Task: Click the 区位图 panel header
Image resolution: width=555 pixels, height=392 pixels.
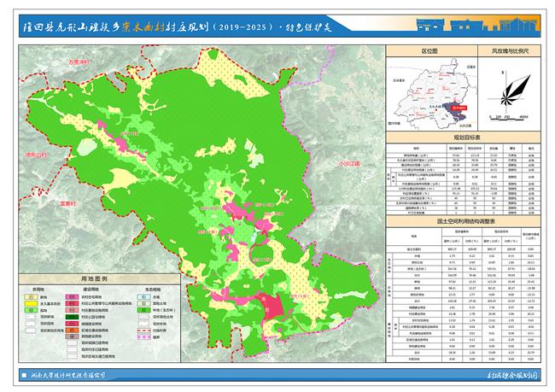Action: pos(430,51)
